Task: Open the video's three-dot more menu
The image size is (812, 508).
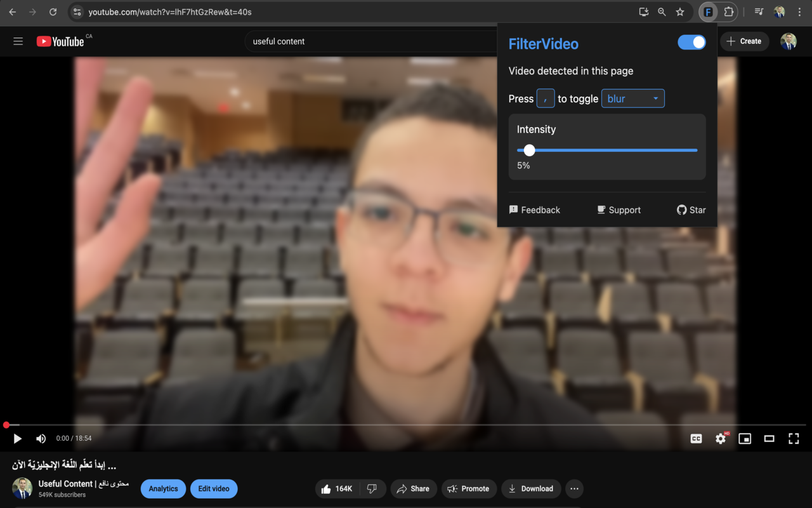Action: pos(574,488)
